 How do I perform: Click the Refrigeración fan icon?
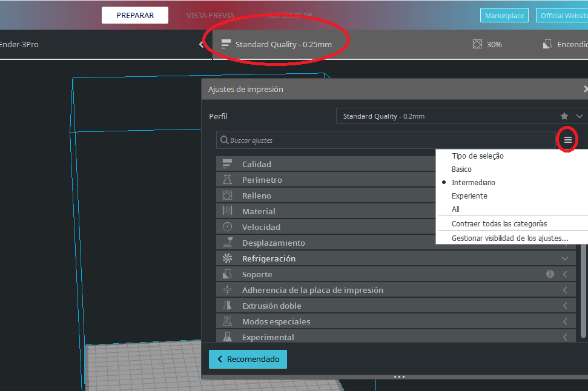[x=227, y=258]
